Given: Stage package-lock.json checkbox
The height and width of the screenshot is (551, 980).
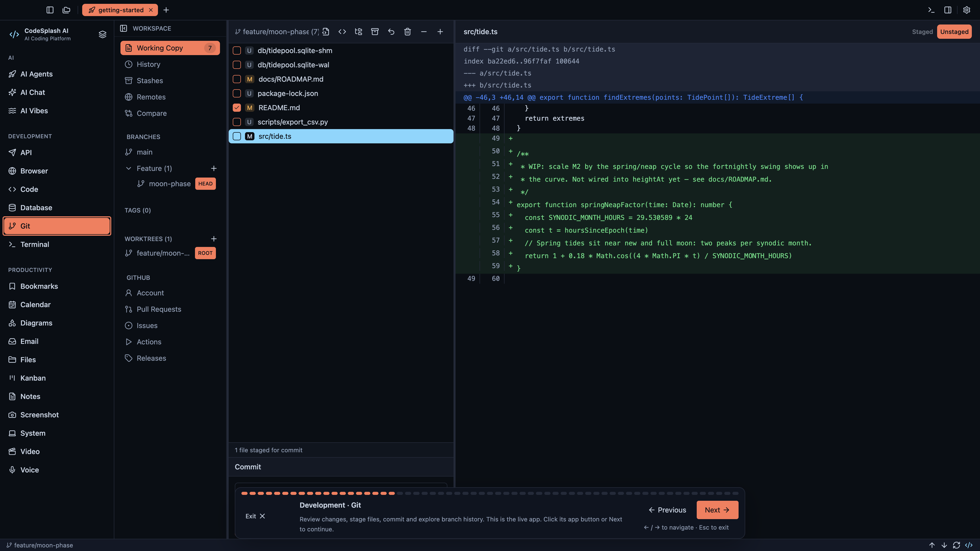Looking at the screenshot, I should tap(237, 94).
